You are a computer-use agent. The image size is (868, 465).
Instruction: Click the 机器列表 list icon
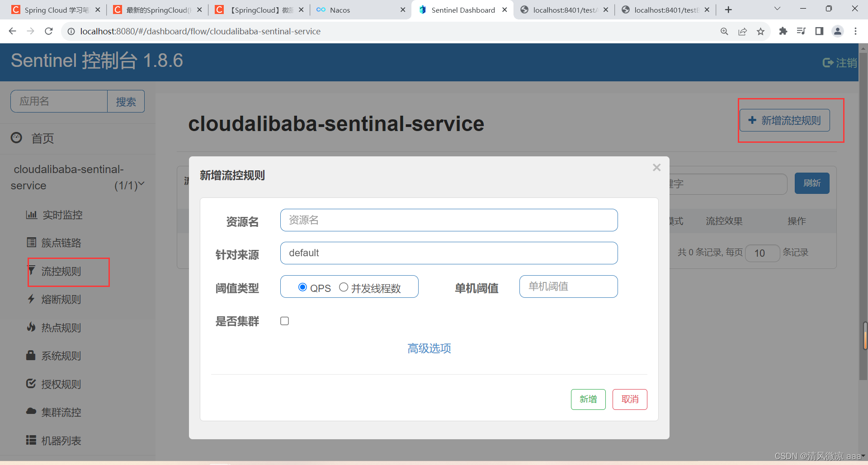click(31, 440)
